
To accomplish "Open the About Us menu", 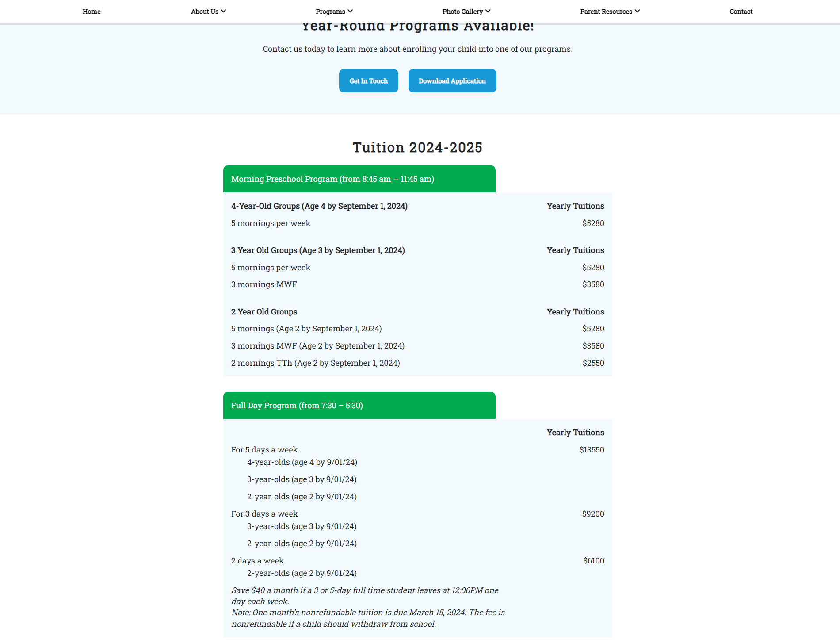I will click(205, 11).
